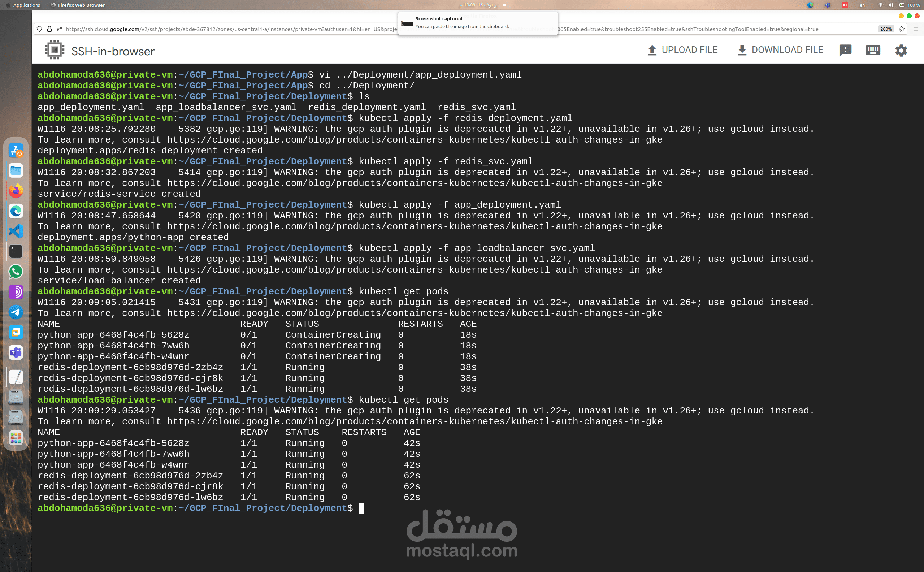Image resolution: width=924 pixels, height=572 pixels.
Task: Open the send feedback icon
Action: coord(845,50)
